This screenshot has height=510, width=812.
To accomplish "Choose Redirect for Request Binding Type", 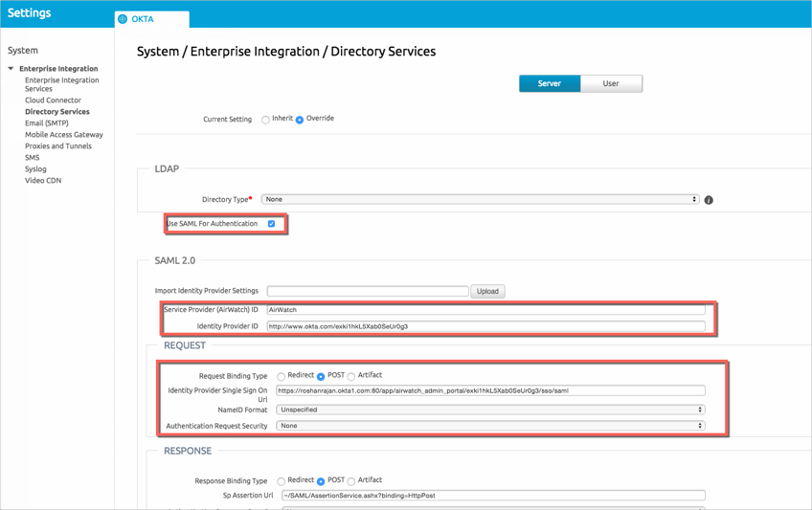I will [x=282, y=376].
